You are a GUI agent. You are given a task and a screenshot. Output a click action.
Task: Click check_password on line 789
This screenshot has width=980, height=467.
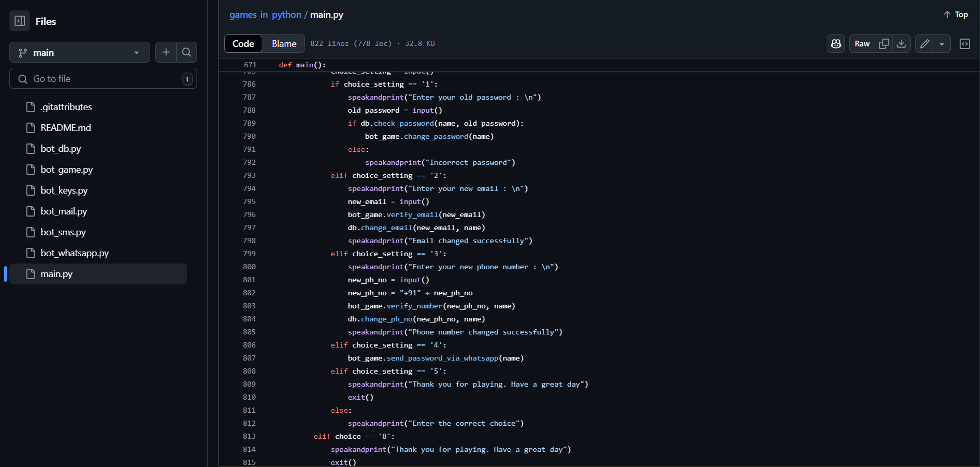403,123
